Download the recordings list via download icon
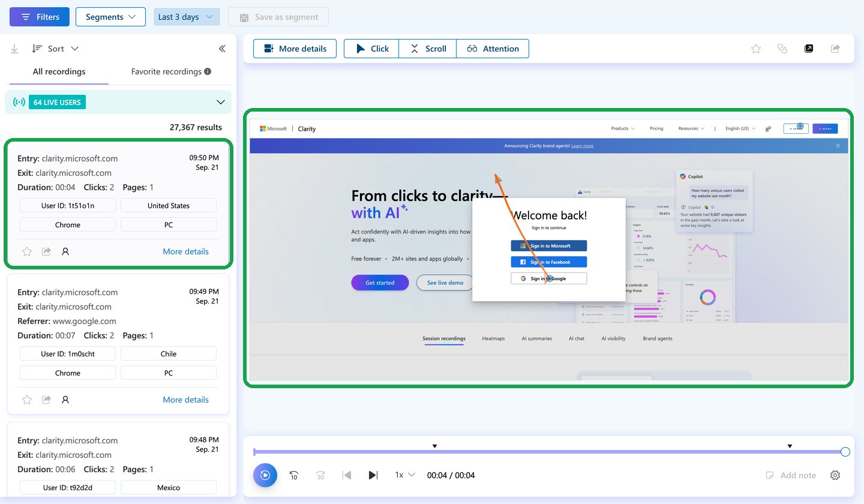Viewport: 864px width, 504px height. [14, 49]
